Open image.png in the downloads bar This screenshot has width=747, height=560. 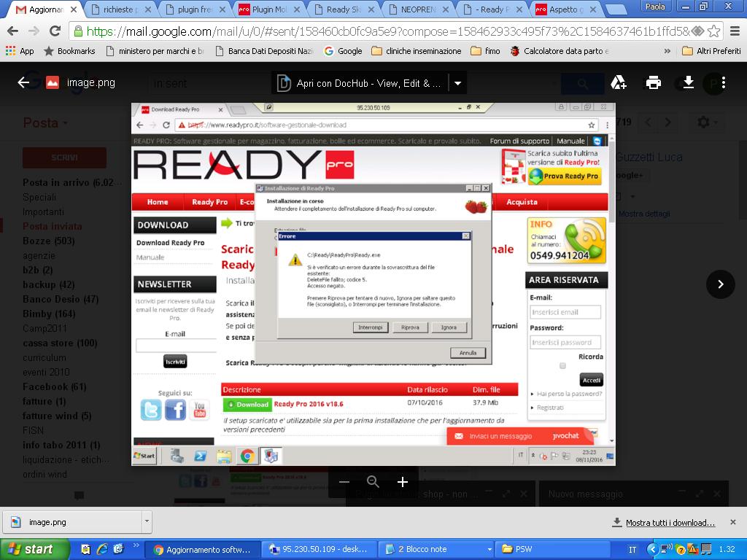coord(72,522)
